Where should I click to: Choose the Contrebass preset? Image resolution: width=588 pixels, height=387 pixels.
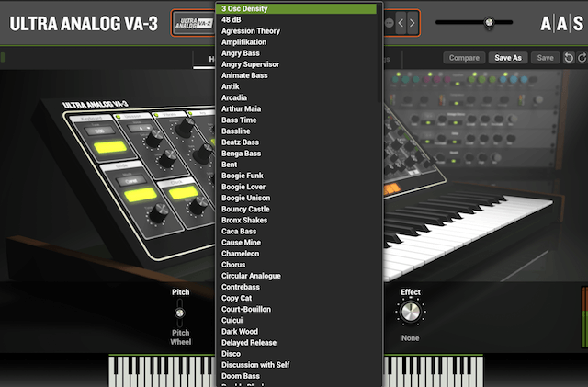(x=296, y=287)
